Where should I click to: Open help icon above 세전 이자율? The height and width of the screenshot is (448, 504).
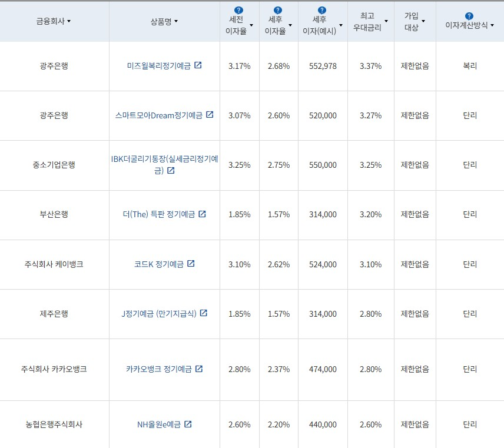pyautogui.click(x=238, y=10)
